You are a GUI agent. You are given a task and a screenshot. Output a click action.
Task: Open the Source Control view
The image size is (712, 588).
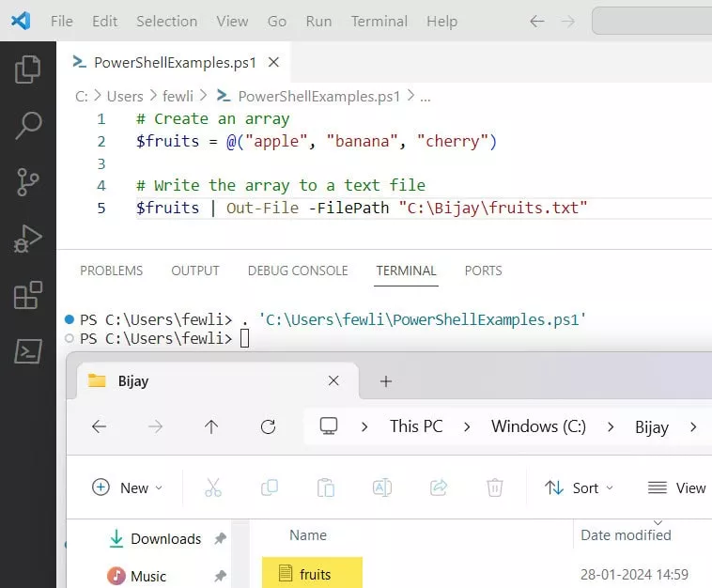pyautogui.click(x=28, y=182)
